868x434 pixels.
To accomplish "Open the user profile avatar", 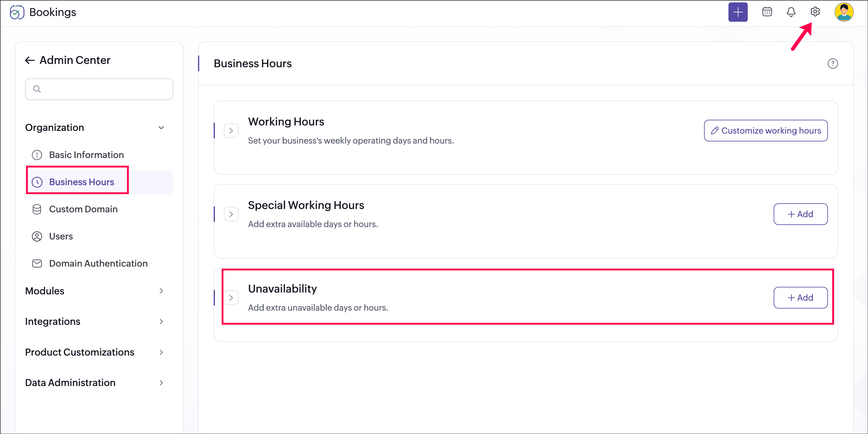I will click(844, 12).
